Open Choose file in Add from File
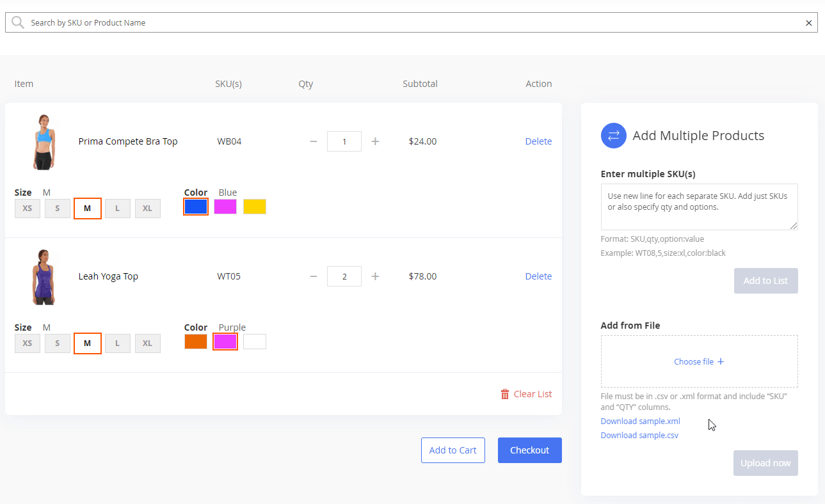 pyautogui.click(x=699, y=361)
